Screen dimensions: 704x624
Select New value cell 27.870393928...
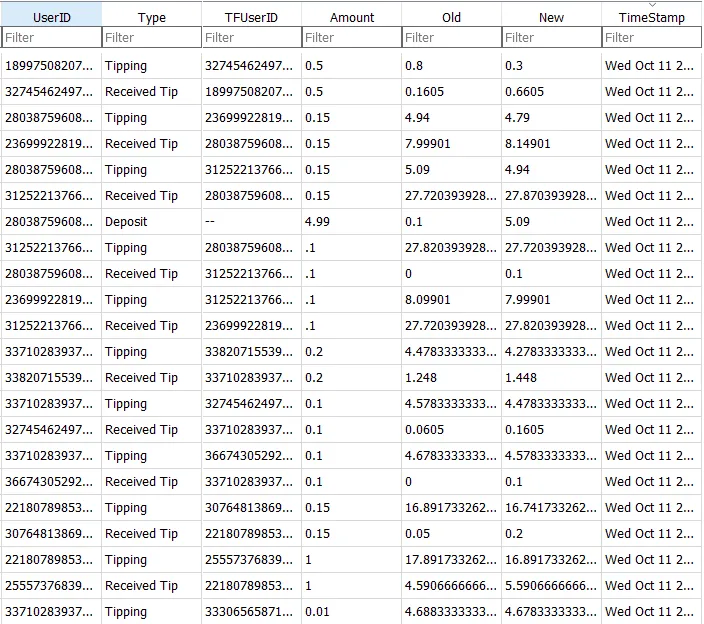tap(551, 196)
